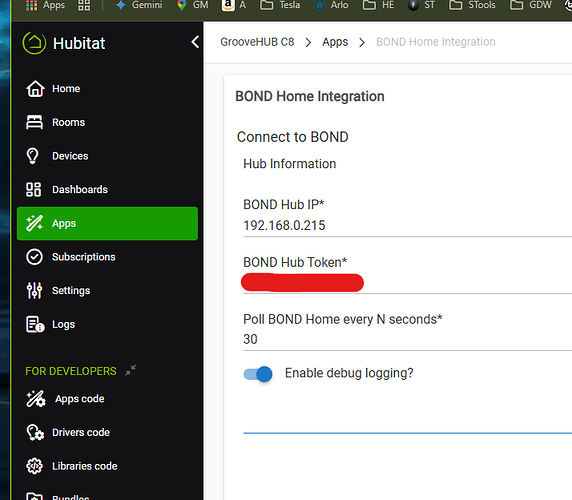Open the Drivers code bulb-gear icon
The height and width of the screenshot is (500, 572).
point(35,432)
